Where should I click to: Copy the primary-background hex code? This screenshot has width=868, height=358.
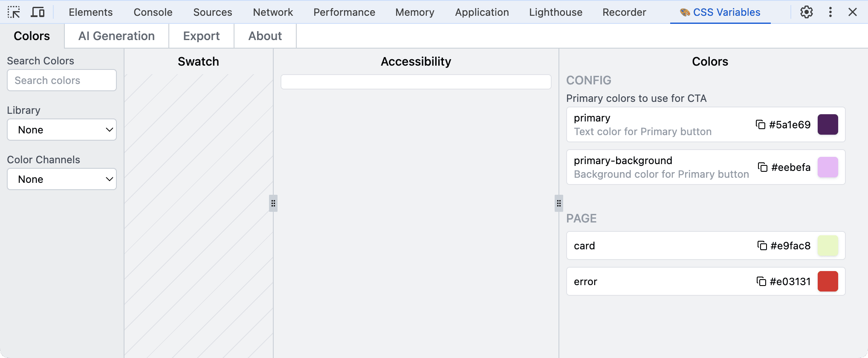[x=763, y=167]
